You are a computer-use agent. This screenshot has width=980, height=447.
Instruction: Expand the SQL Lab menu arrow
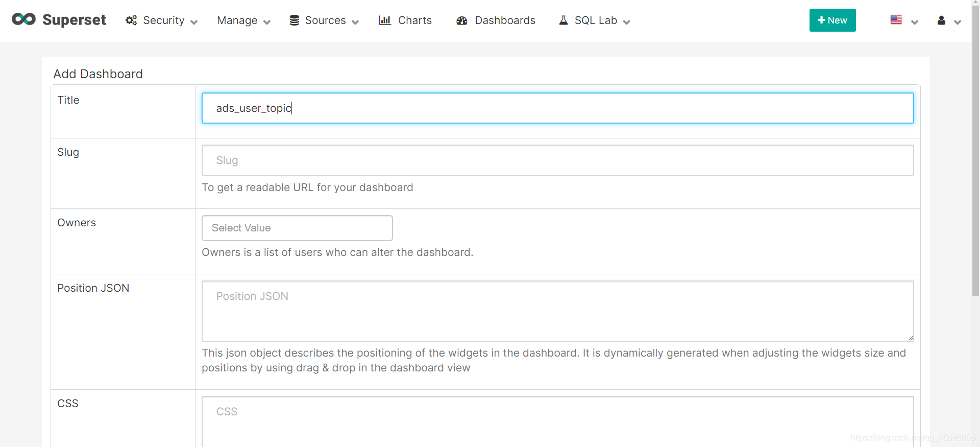tap(627, 22)
